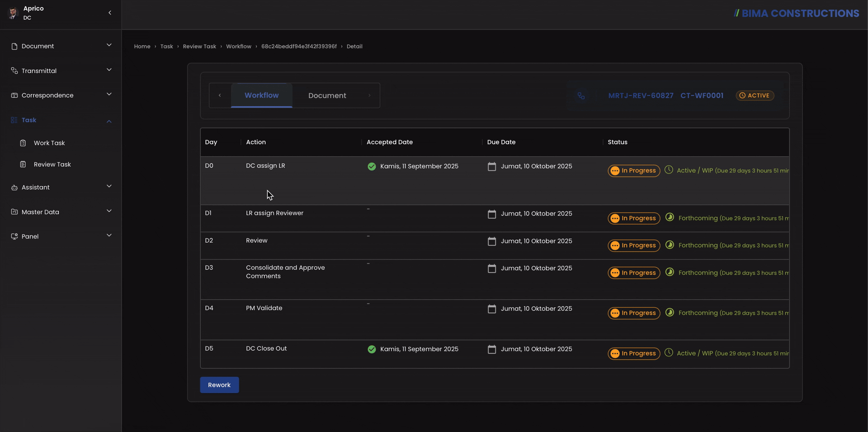
Task: Click the Review Task clipboard icon
Action: pyautogui.click(x=23, y=164)
